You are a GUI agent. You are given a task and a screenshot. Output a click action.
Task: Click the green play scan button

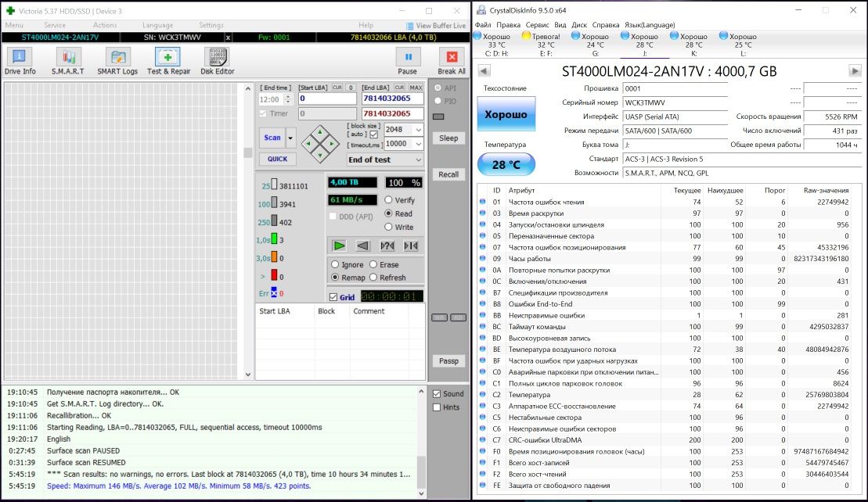coord(339,246)
